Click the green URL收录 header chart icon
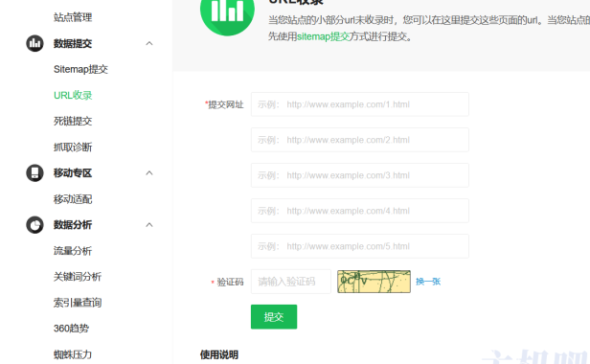 click(227, 11)
